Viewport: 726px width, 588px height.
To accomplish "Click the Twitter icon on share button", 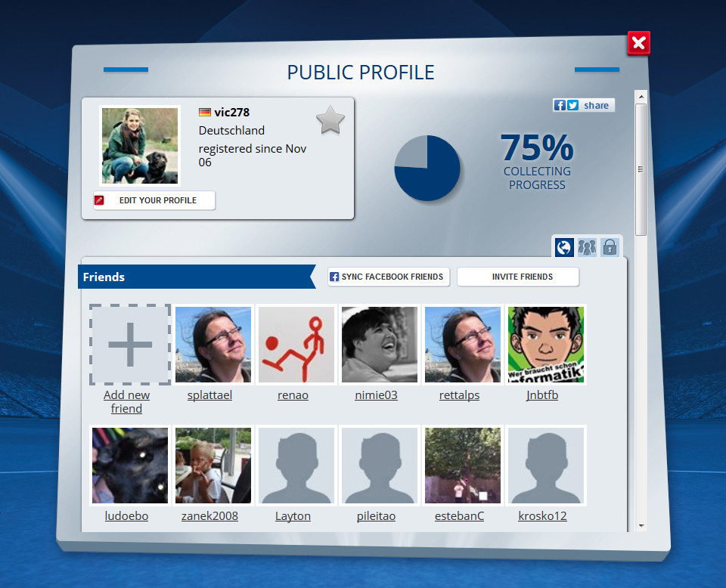I will tap(572, 106).
